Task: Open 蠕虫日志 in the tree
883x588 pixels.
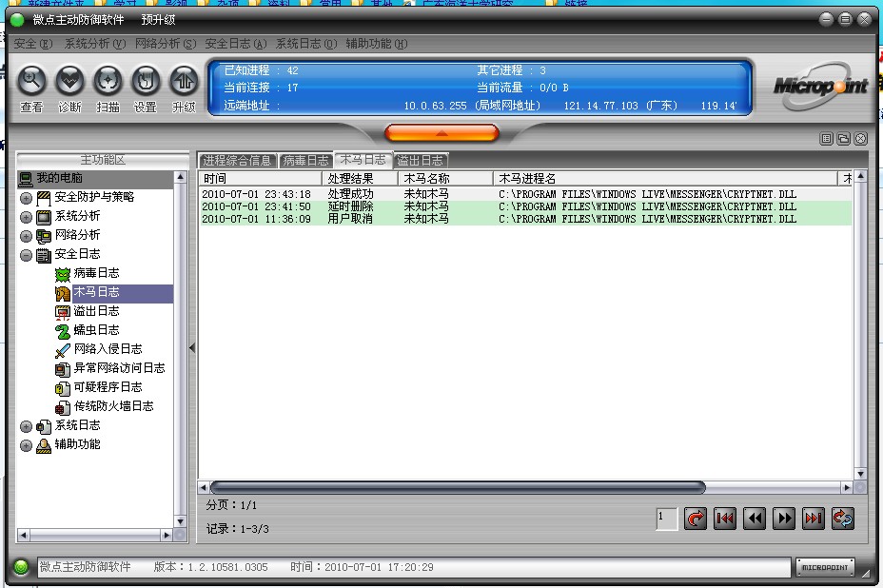Action: click(x=96, y=330)
